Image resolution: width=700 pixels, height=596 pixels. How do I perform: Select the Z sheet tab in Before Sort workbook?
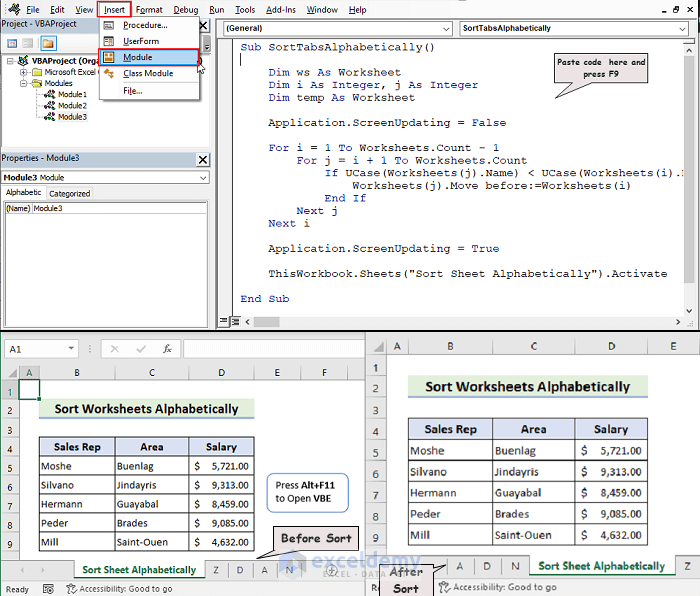coord(216,570)
